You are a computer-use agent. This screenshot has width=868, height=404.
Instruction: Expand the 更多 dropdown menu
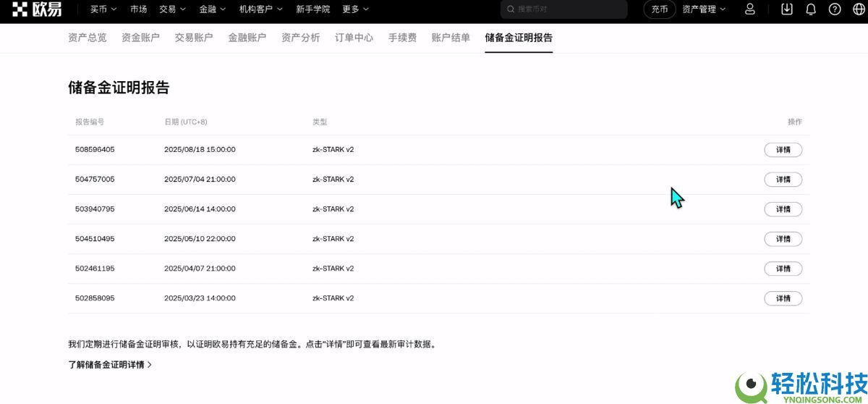(356, 9)
